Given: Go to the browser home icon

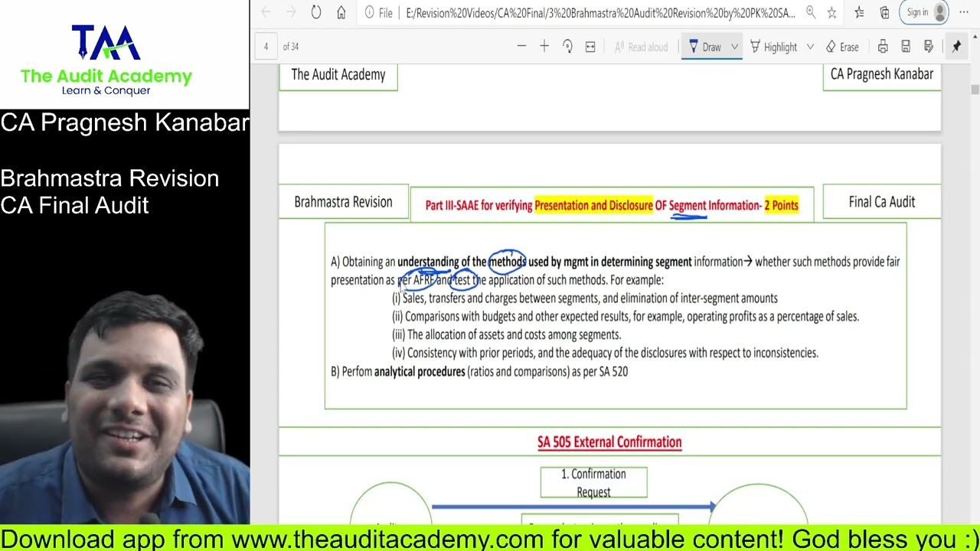Looking at the screenshot, I should pos(341,12).
